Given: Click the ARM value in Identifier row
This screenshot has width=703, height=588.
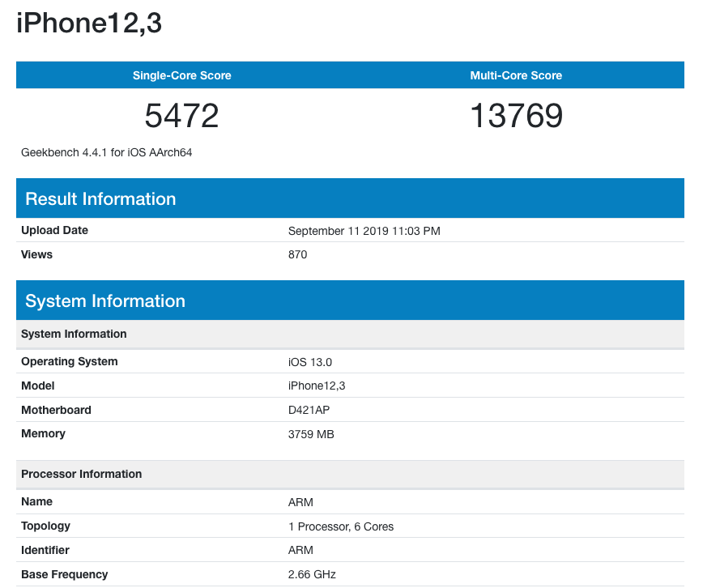Looking at the screenshot, I should point(300,550).
